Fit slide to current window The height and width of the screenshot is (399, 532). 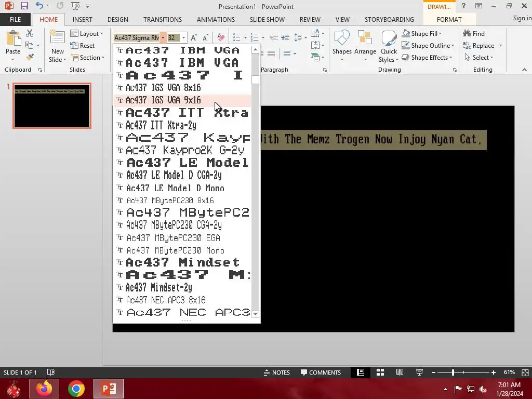pyautogui.click(x=525, y=372)
